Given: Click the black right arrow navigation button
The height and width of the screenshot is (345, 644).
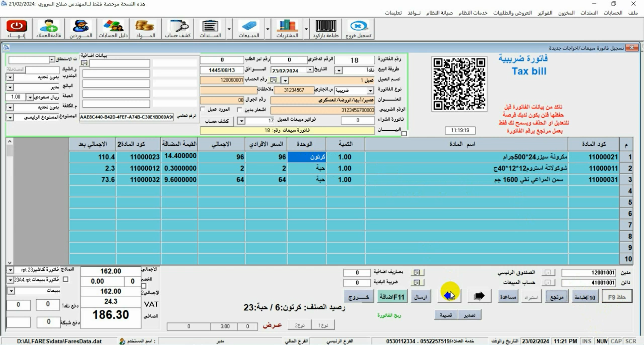Looking at the screenshot, I should pos(479,296).
